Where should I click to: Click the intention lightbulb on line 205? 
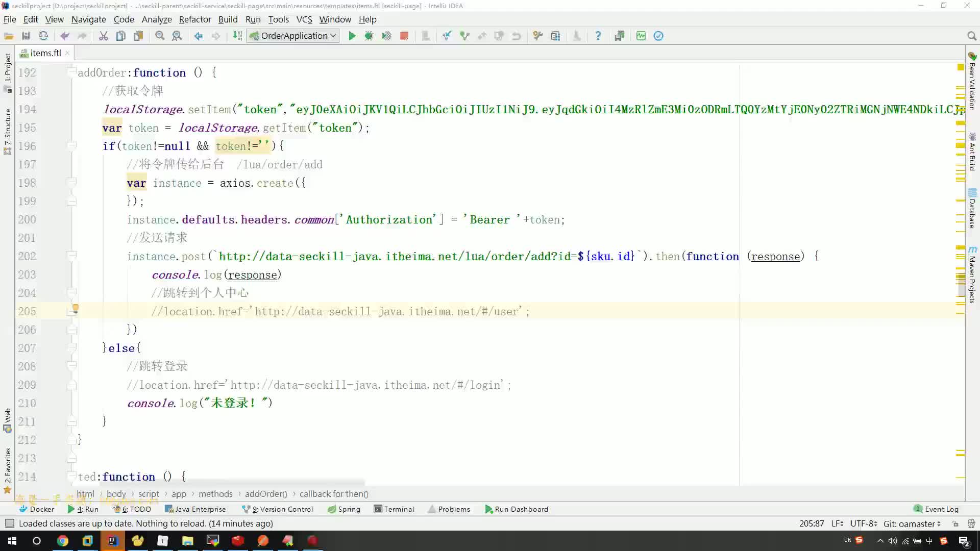pyautogui.click(x=75, y=308)
